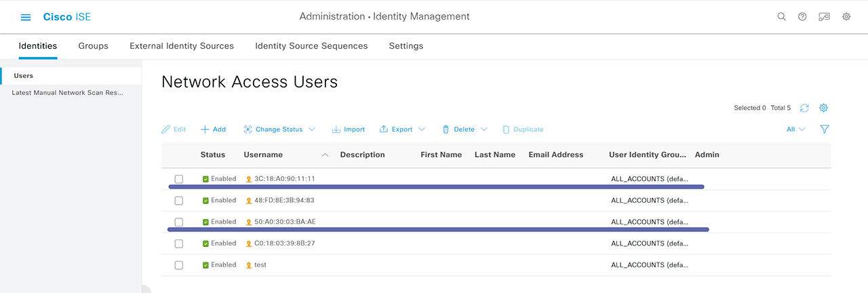The width and height of the screenshot is (868, 293).
Task: Select checkbox for user 50:A0:30:03:BA:AE
Action: [x=179, y=222]
